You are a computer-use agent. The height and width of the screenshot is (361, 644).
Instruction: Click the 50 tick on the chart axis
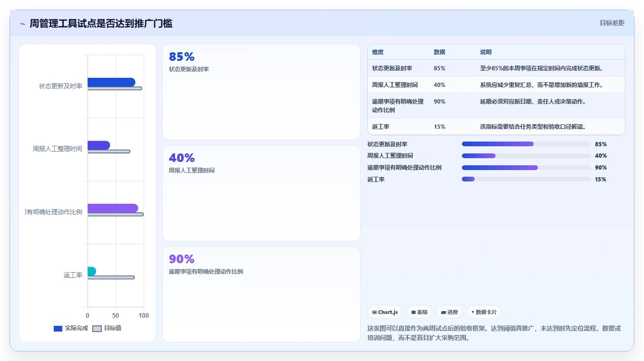point(116,315)
